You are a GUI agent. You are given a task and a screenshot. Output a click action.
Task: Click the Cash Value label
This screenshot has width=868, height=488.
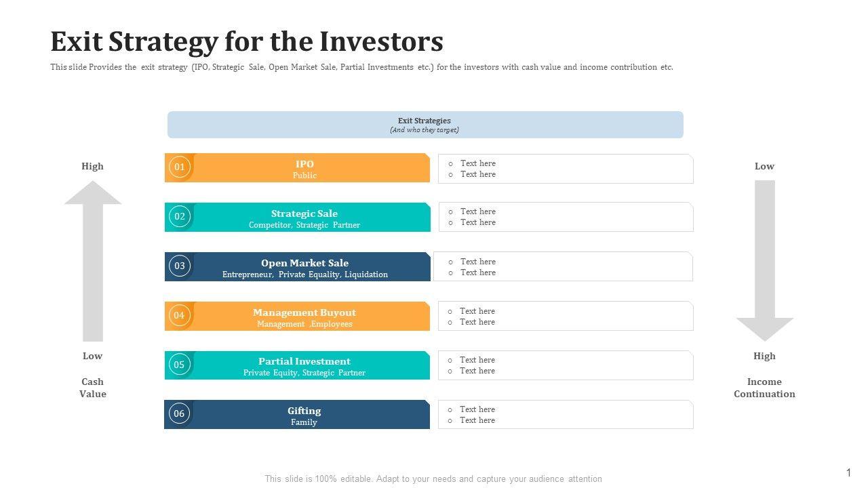tap(93, 388)
